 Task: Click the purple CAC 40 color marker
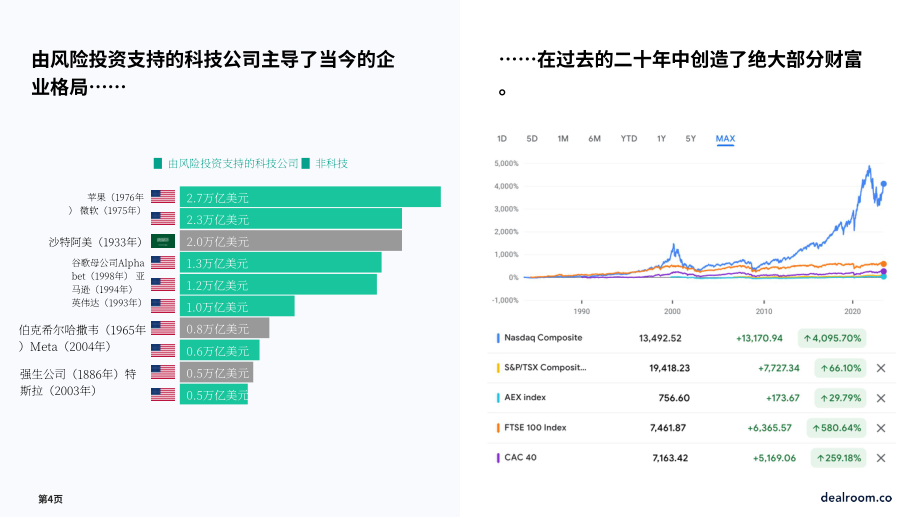(x=498, y=458)
